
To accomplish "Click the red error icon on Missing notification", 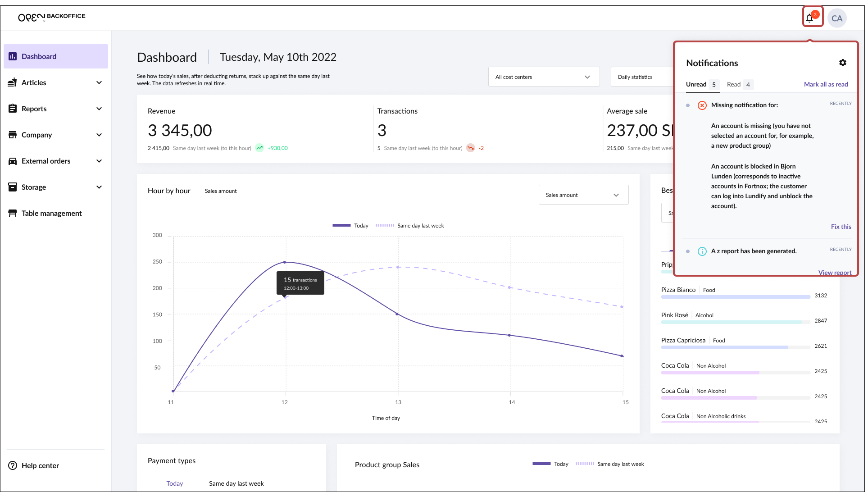I will 702,105.
